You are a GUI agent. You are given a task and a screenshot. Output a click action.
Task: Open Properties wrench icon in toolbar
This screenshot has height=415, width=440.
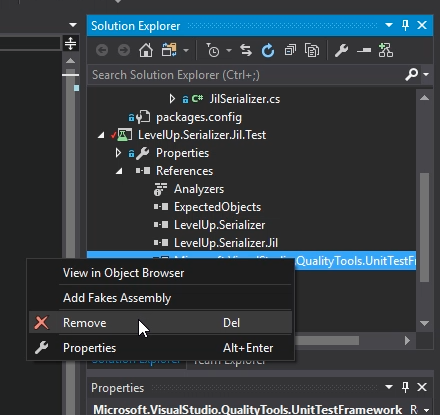pyautogui.click(x=341, y=51)
